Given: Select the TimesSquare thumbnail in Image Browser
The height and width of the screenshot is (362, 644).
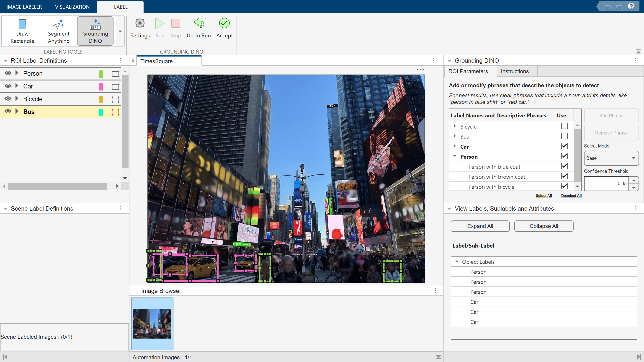Looking at the screenshot, I should click(x=152, y=323).
